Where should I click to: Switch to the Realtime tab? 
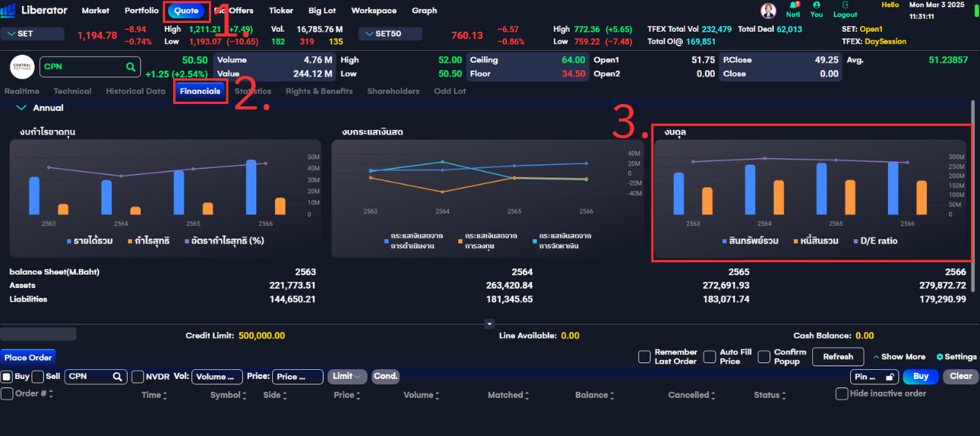22,91
